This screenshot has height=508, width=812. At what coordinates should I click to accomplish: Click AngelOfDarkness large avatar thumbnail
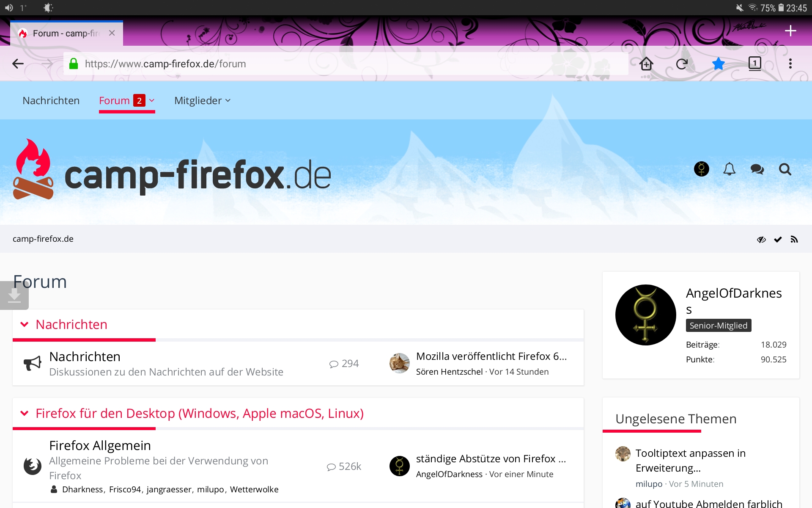(x=645, y=315)
